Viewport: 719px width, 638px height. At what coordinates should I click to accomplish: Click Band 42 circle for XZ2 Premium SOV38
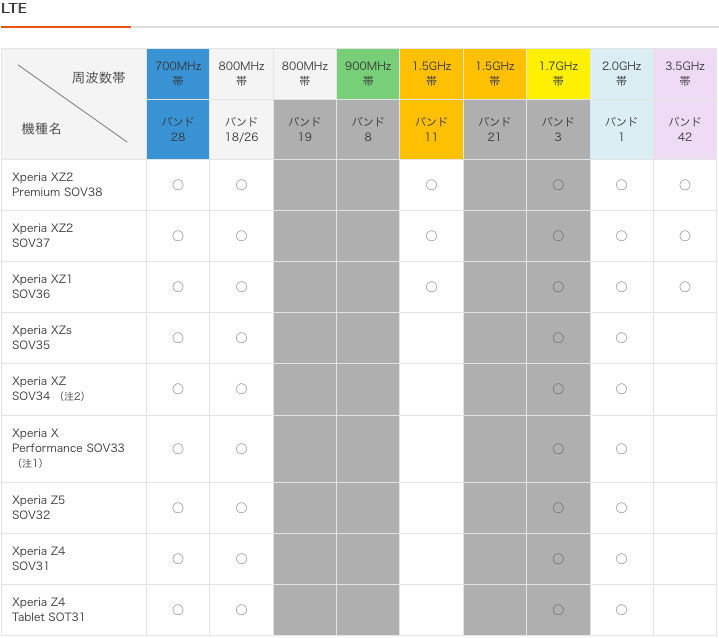685,184
